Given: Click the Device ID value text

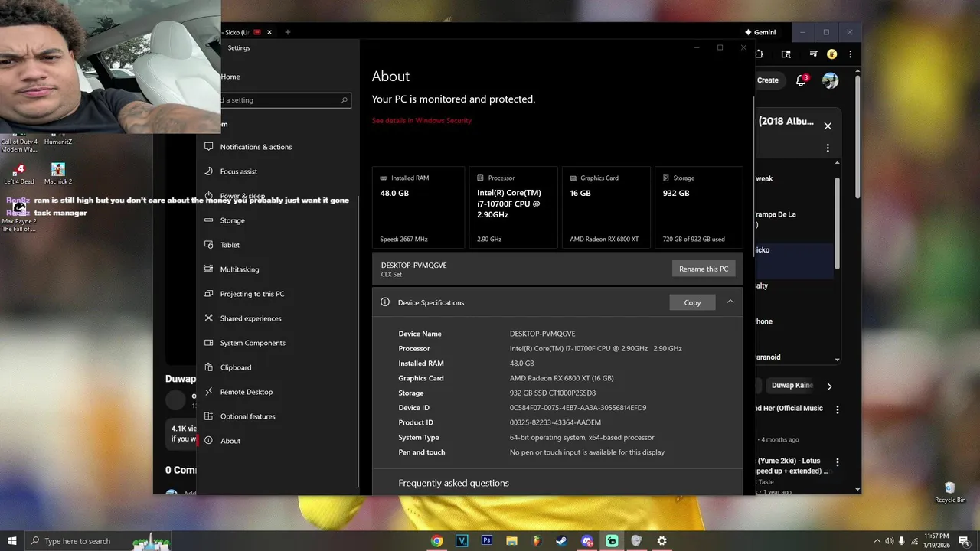Looking at the screenshot, I should tap(578, 408).
